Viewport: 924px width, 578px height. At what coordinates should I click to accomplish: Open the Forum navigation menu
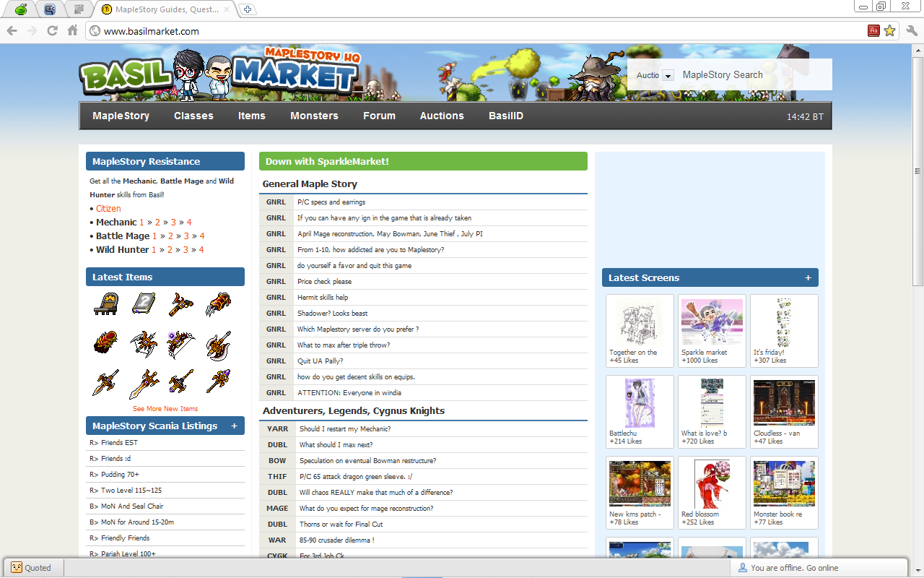[379, 116]
